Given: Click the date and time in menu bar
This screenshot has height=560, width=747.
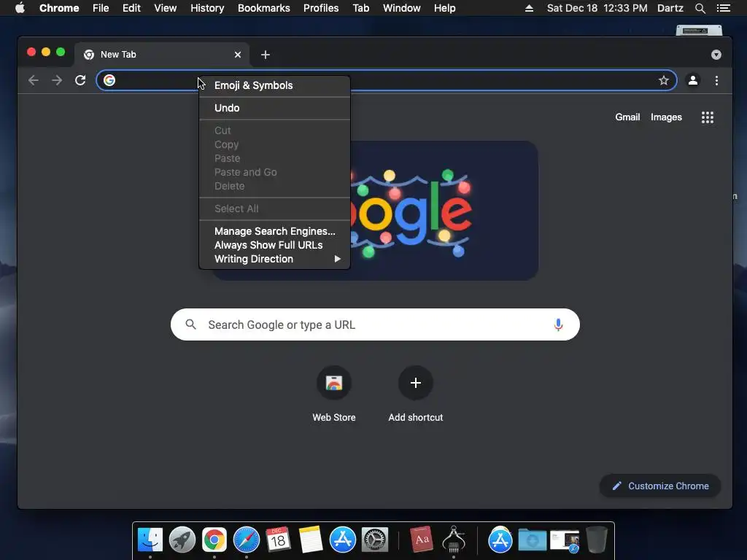Looking at the screenshot, I should 597,8.
